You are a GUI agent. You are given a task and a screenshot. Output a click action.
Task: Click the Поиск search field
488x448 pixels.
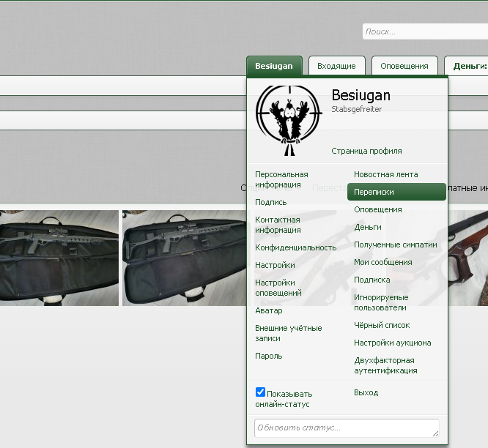click(x=425, y=31)
